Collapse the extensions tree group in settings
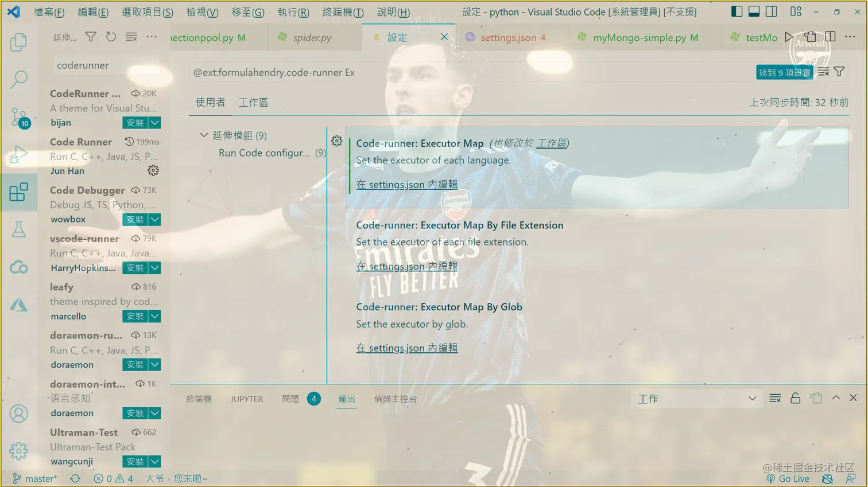This screenshot has width=868, height=487. coord(204,135)
